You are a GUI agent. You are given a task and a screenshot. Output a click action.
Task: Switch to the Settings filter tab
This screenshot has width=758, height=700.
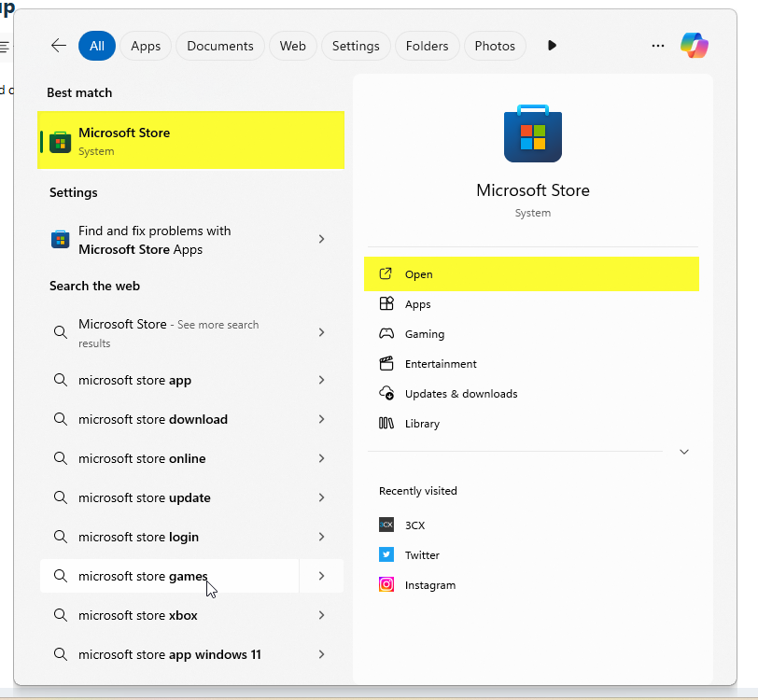356,46
